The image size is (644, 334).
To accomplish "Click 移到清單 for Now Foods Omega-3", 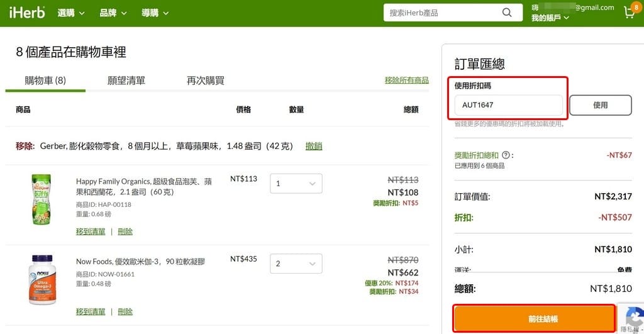I will [91, 312].
